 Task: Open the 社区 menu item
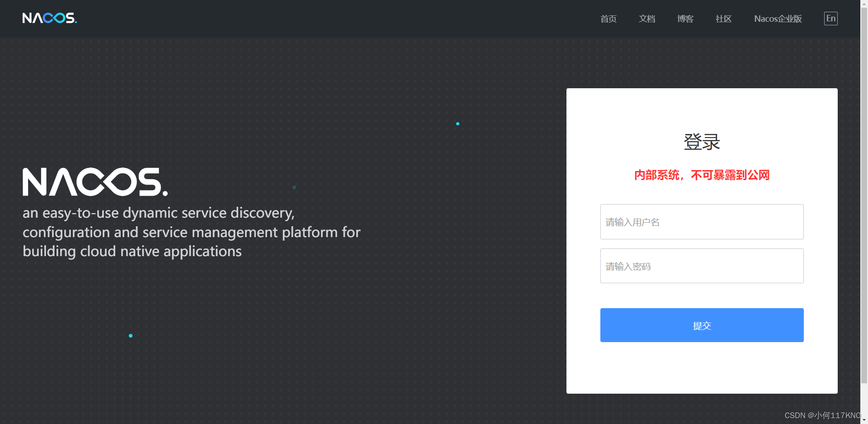pyautogui.click(x=724, y=19)
